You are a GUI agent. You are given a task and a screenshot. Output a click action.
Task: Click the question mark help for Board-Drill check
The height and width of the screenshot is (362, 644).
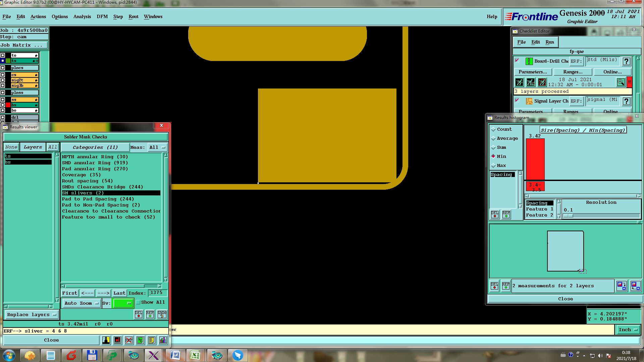pos(626,61)
